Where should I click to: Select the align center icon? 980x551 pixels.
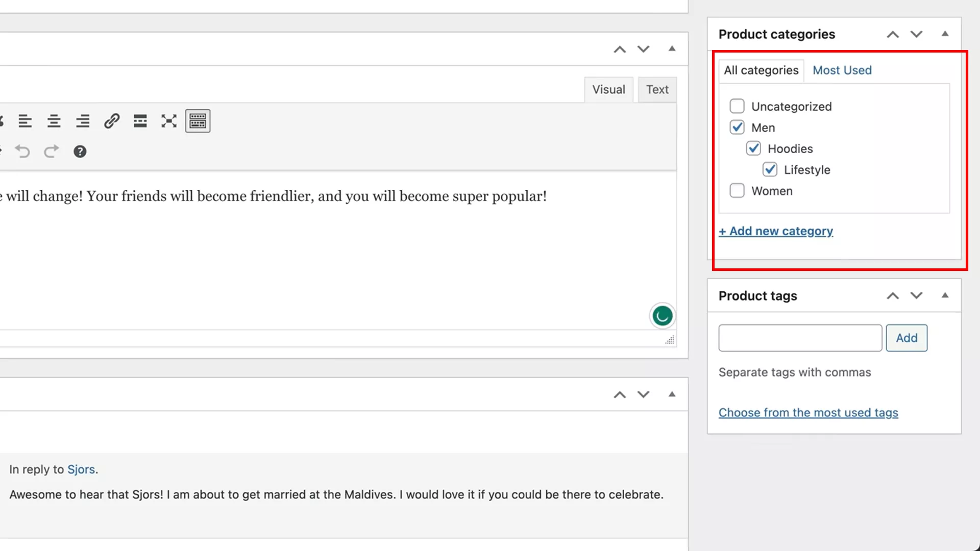click(x=54, y=121)
